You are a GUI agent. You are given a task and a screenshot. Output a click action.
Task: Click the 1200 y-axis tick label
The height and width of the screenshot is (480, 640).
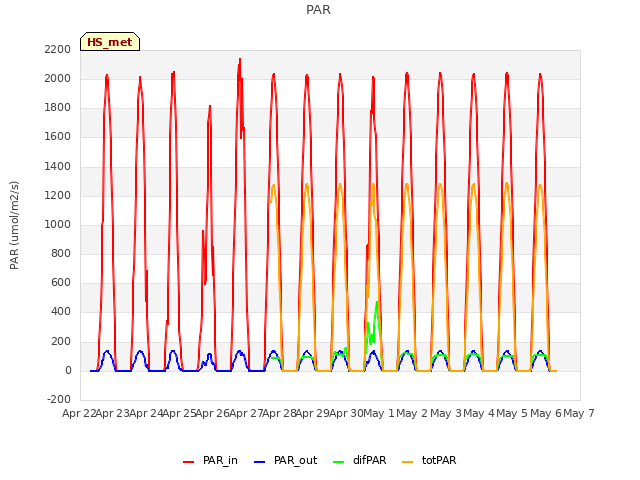tap(58, 196)
